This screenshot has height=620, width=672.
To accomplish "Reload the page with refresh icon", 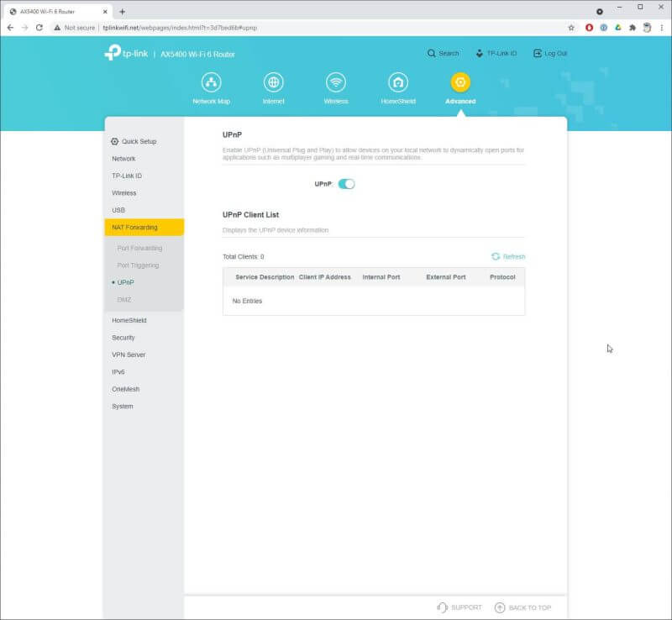I will (39, 28).
